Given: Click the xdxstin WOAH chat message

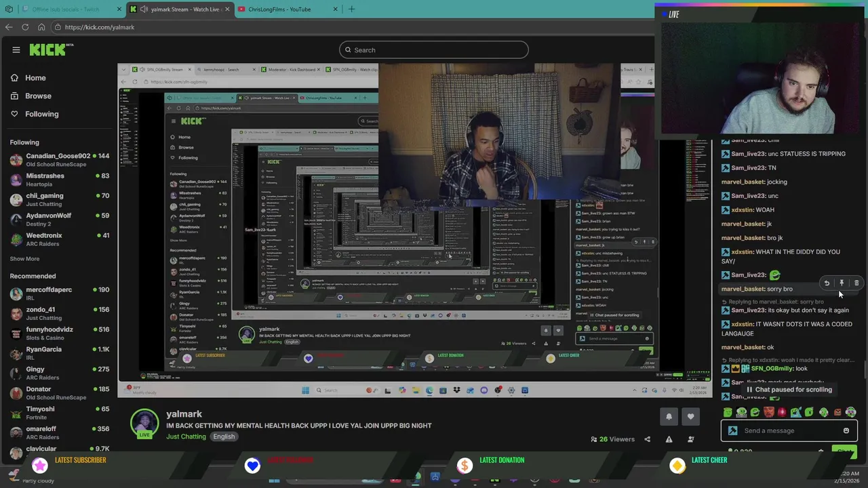Looking at the screenshot, I should [x=748, y=210].
